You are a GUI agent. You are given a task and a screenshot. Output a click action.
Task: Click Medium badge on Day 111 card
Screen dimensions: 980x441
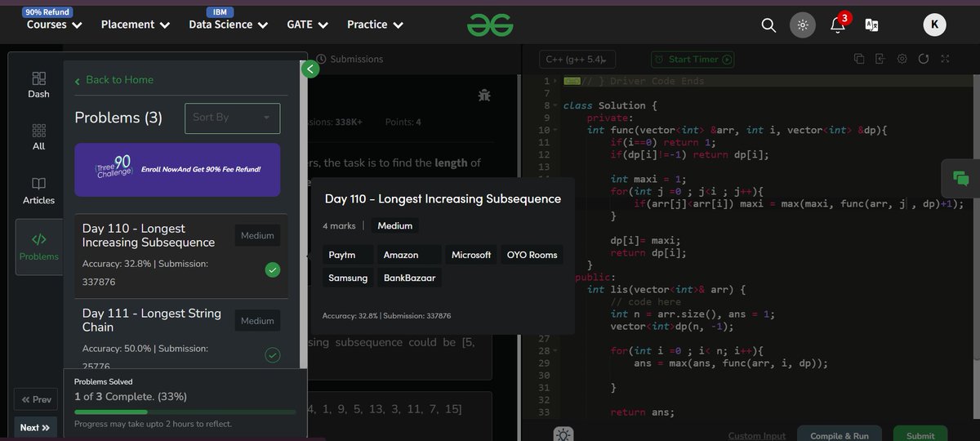click(257, 321)
